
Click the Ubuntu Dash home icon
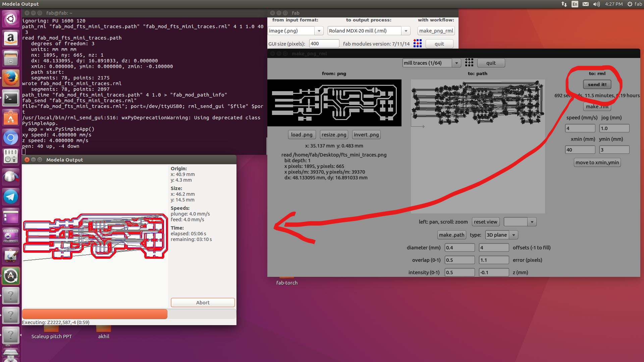(11, 19)
